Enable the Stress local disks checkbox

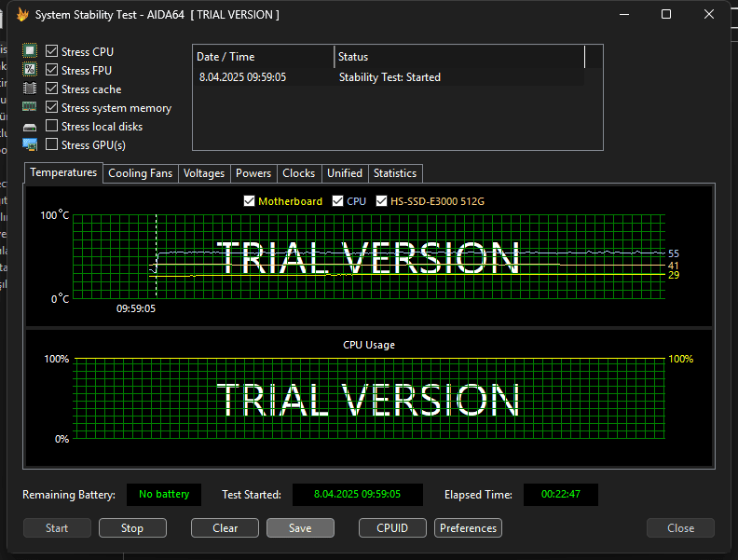(51, 126)
